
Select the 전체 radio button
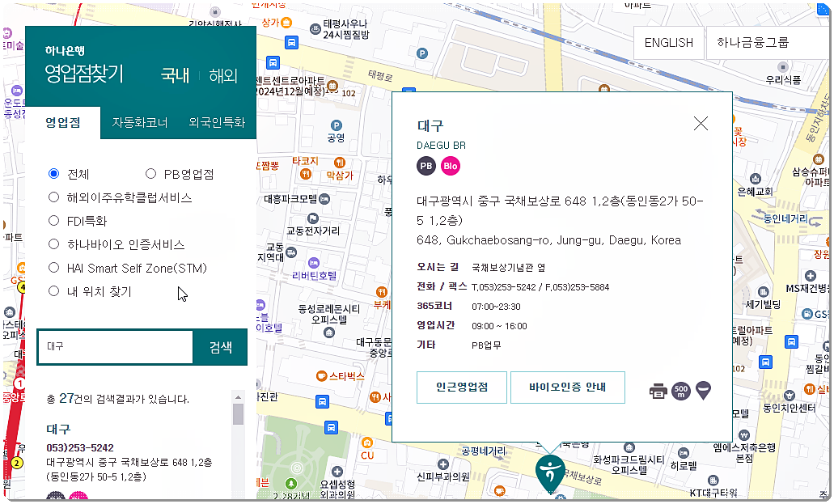click(x=53, y=173)
